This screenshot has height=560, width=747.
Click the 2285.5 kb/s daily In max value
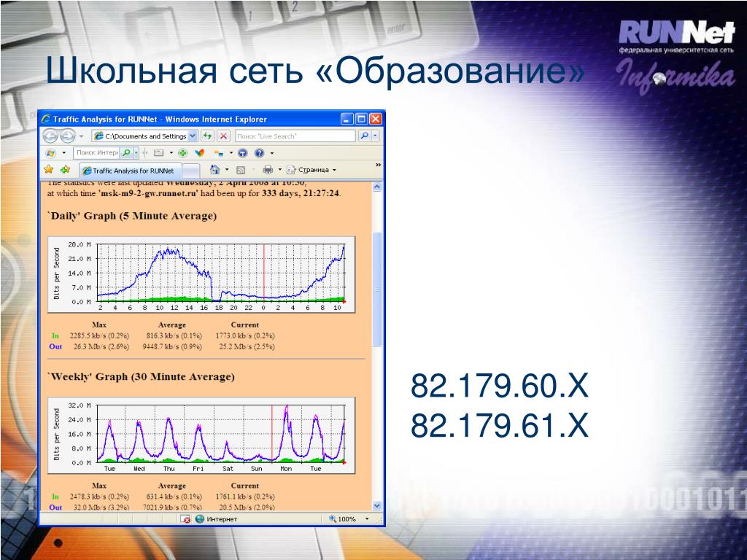[99, 335]
